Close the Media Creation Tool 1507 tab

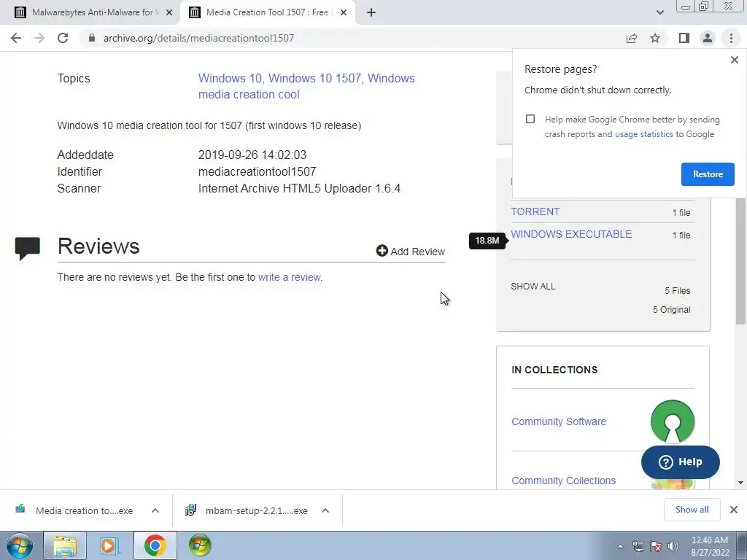click(x=344, y=13)
